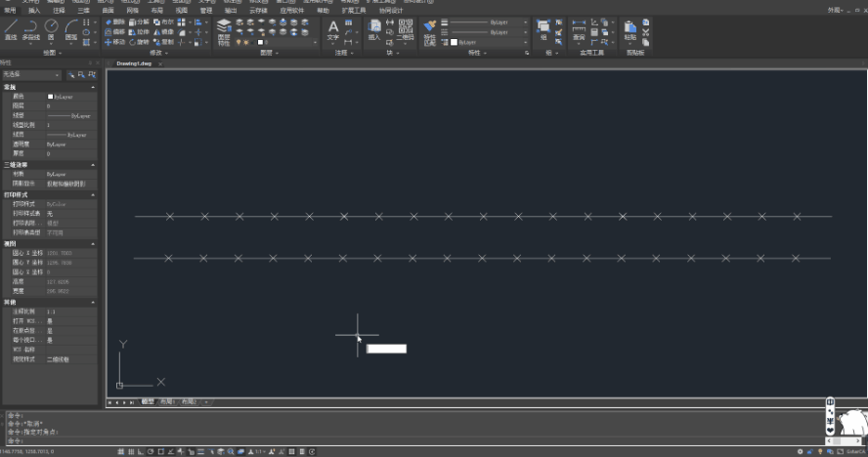Switch to the 视图 ribbon tab

pos(182,11)
